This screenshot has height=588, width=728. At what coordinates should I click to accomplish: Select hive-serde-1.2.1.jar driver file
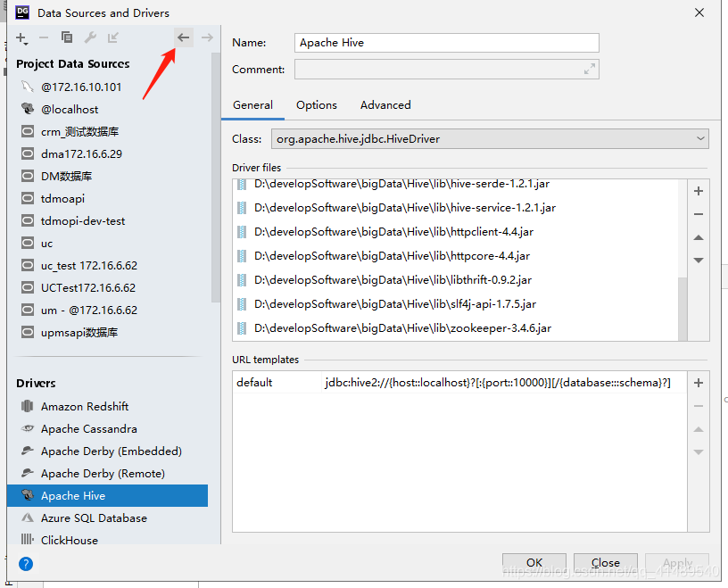455,185
